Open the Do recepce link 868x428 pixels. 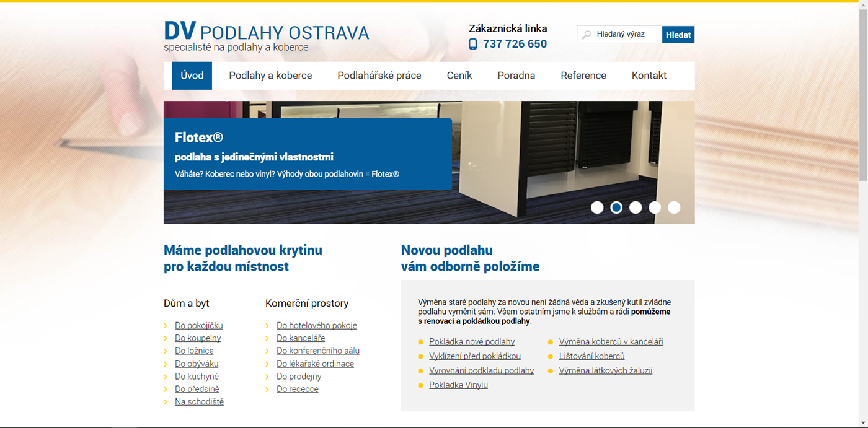(298, 389)
